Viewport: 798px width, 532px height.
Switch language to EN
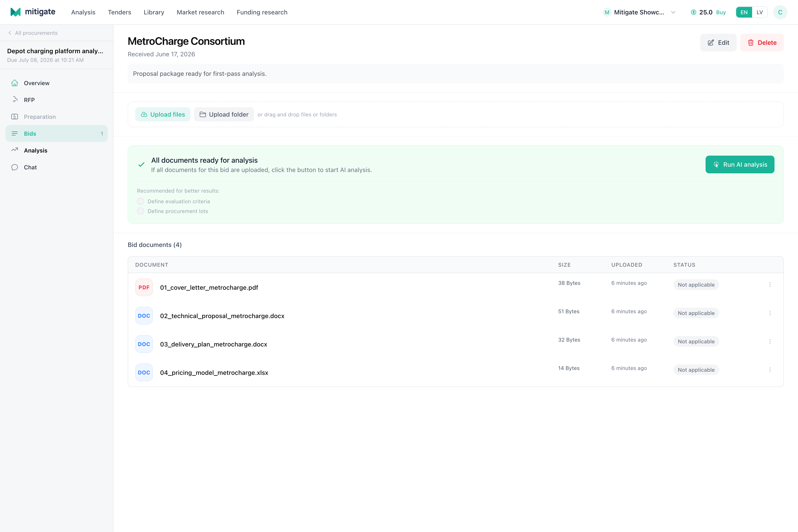[744, 12]
